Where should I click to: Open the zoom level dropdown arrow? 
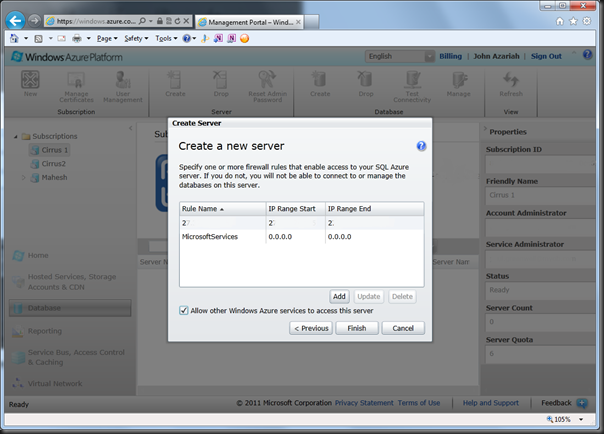click(x=581, y=419)
